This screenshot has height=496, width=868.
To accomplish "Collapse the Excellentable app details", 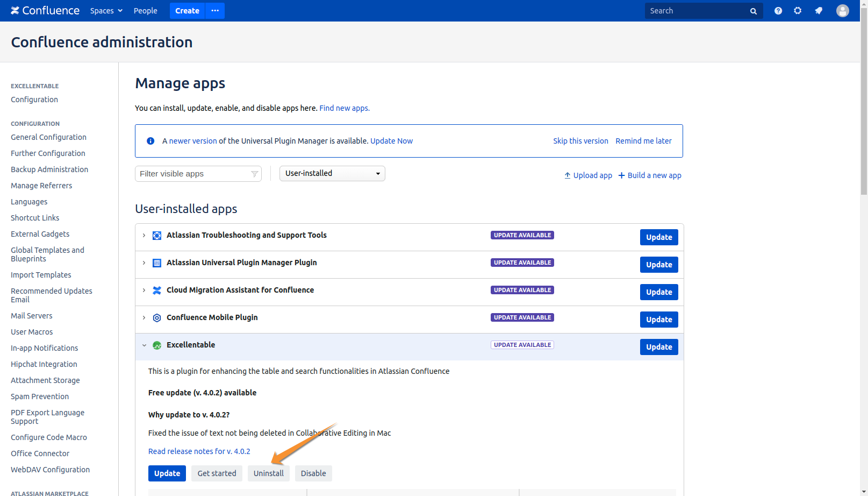I will click(x=144, y=345).
